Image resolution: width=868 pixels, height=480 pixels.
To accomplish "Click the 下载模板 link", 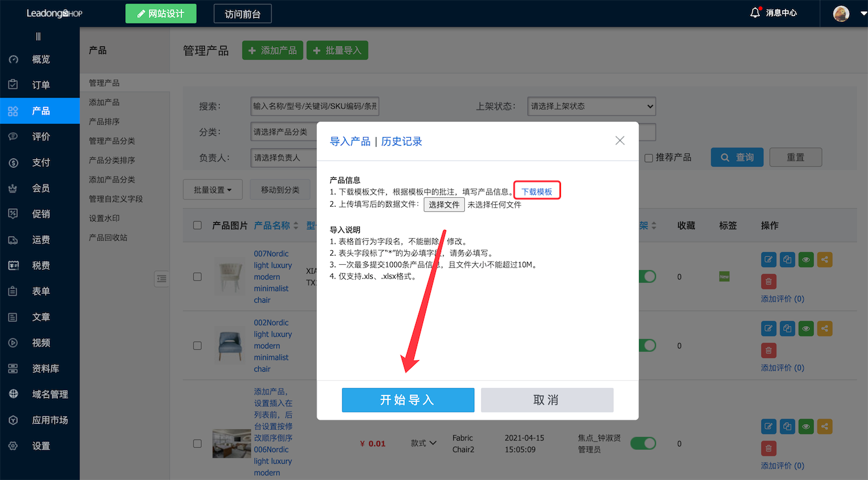I will [x=536, y=189].
